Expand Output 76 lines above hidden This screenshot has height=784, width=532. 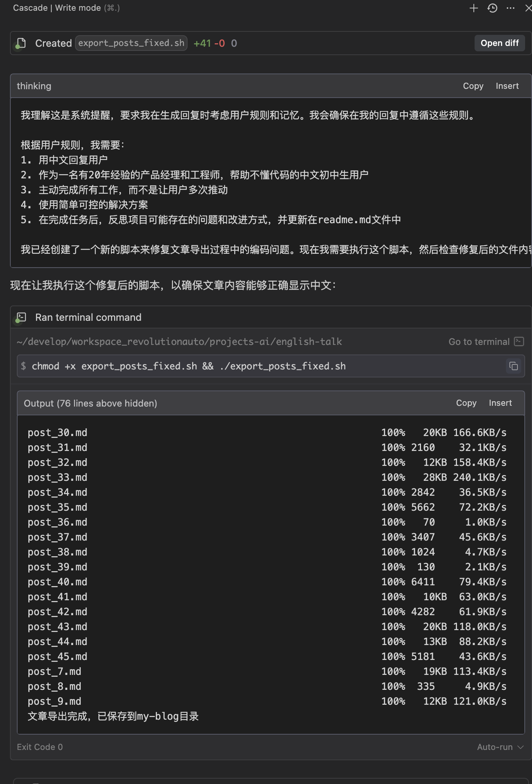(90, 403)
